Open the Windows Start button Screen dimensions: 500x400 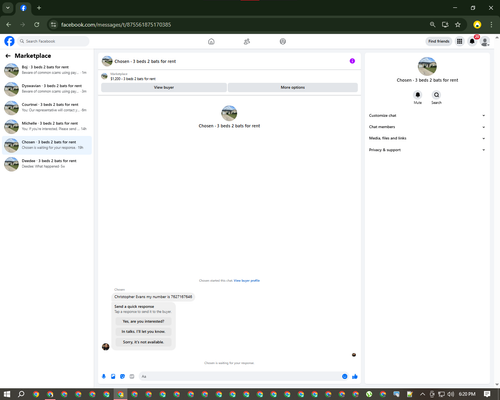(x=7, y=394)
